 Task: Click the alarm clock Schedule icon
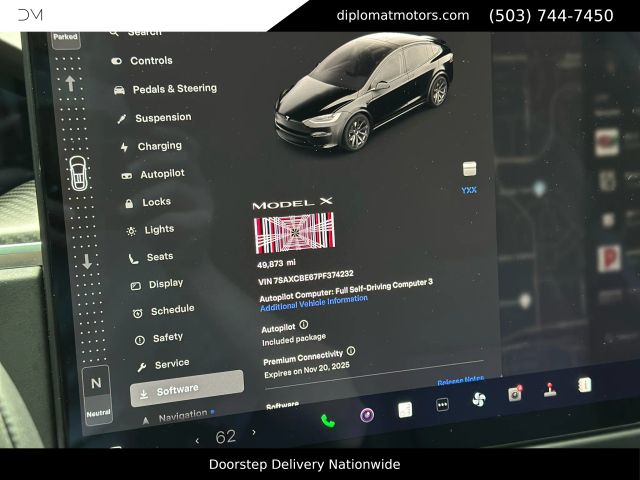[138, 313]
